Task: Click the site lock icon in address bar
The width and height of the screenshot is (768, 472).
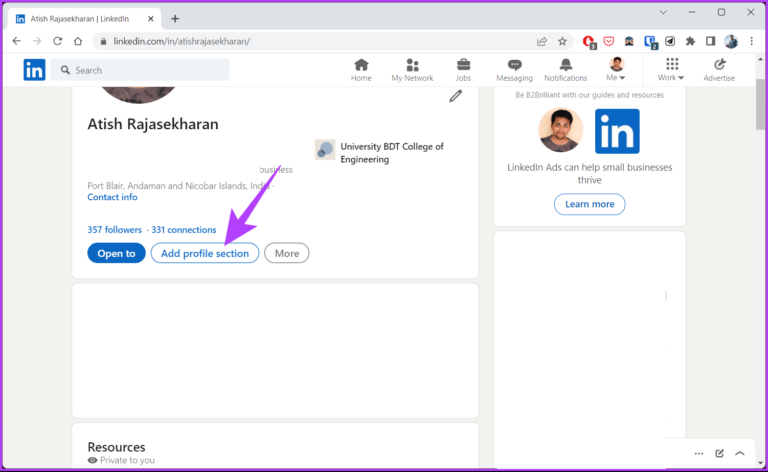Action: (103, 42)
